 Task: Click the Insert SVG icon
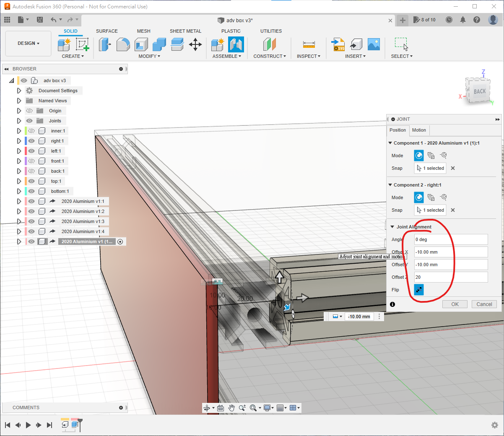click(338, 44)
